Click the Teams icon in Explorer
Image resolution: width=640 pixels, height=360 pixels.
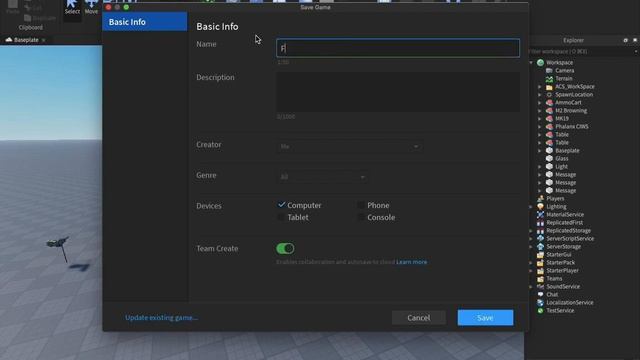tap(540, 278)
